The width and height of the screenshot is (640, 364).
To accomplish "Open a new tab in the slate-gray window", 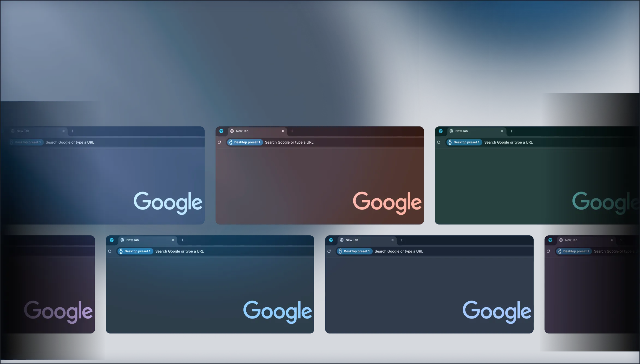I will coord(402,240).
